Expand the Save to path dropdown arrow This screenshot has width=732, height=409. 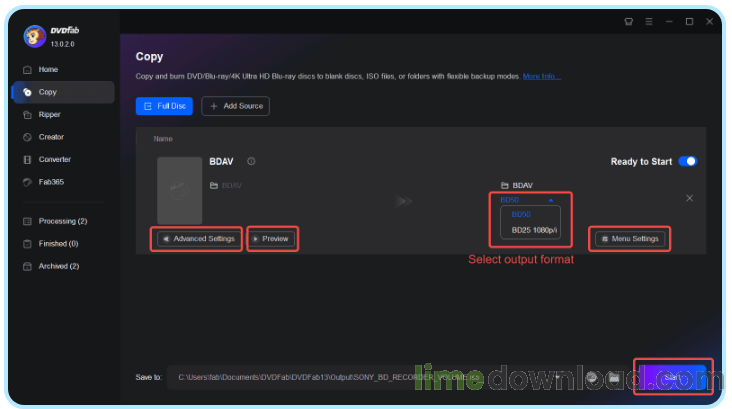[557, 377]
